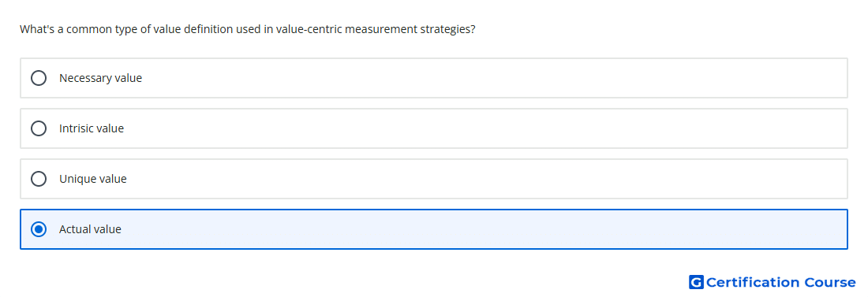Click the "Unique value" label text
Viewport: 868px width, 297px height.
pyautogui.click(x=92, y=179)
